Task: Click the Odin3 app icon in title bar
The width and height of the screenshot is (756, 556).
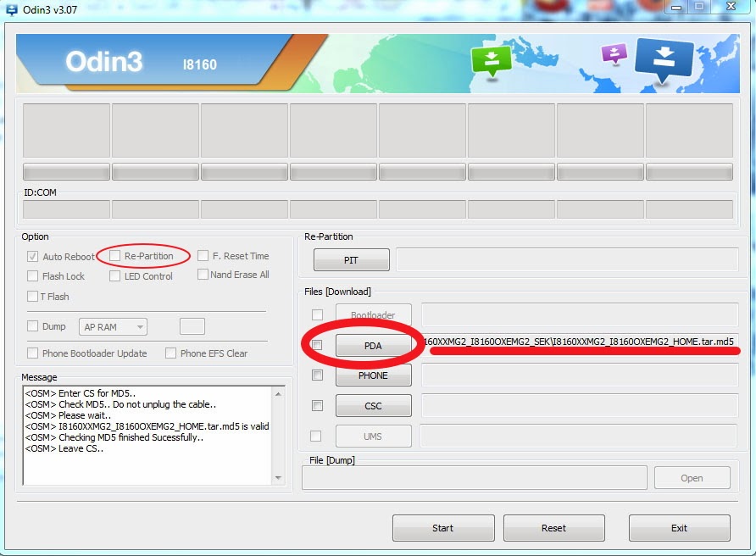Action: point(11,9)
